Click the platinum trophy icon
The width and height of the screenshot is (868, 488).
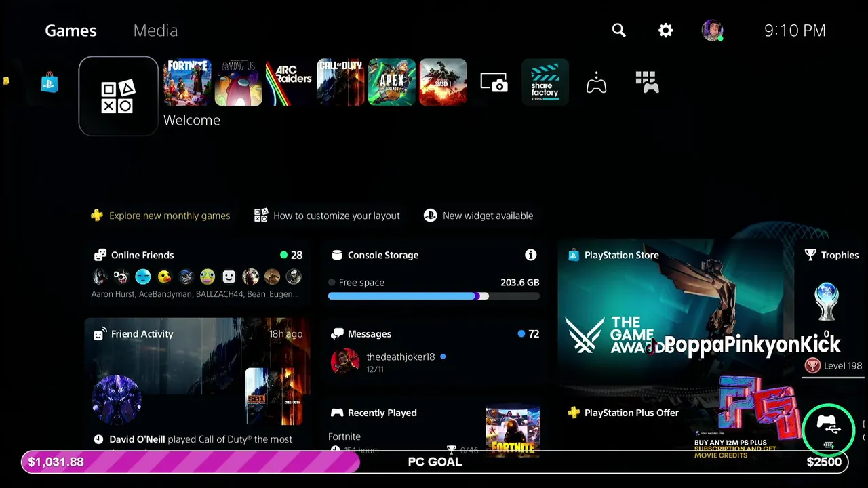827,302
